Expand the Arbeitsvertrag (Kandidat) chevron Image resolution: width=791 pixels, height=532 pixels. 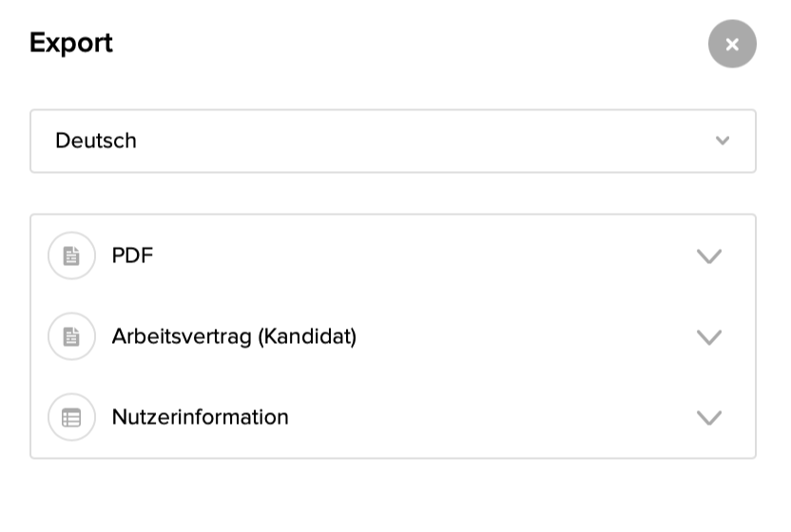click(x=709, y=337)
